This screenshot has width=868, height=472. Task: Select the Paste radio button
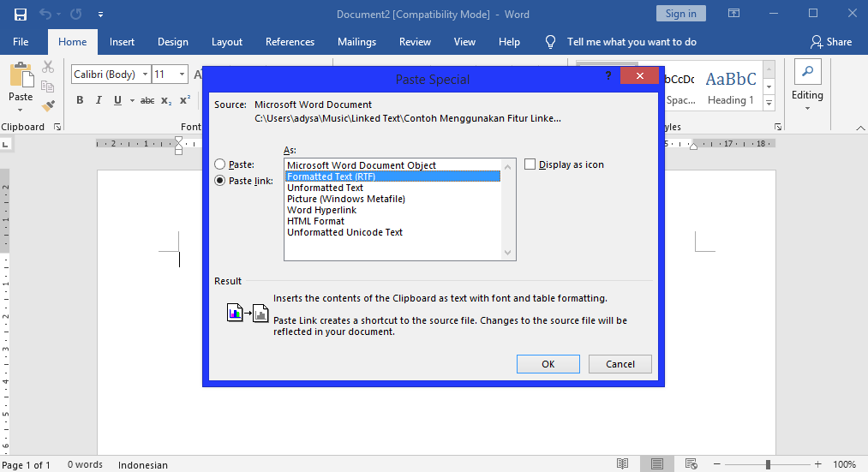coord(219,164)
